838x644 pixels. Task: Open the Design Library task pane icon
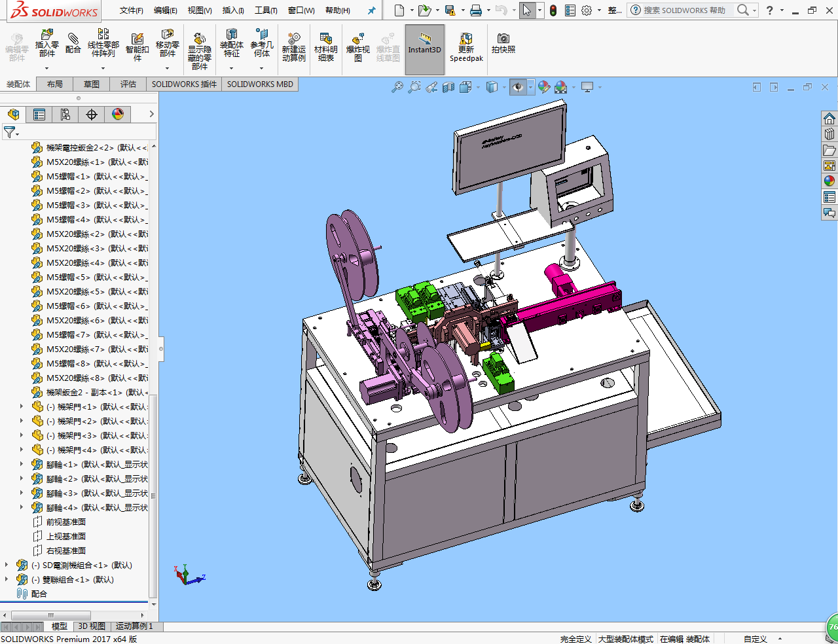[829, 134]
